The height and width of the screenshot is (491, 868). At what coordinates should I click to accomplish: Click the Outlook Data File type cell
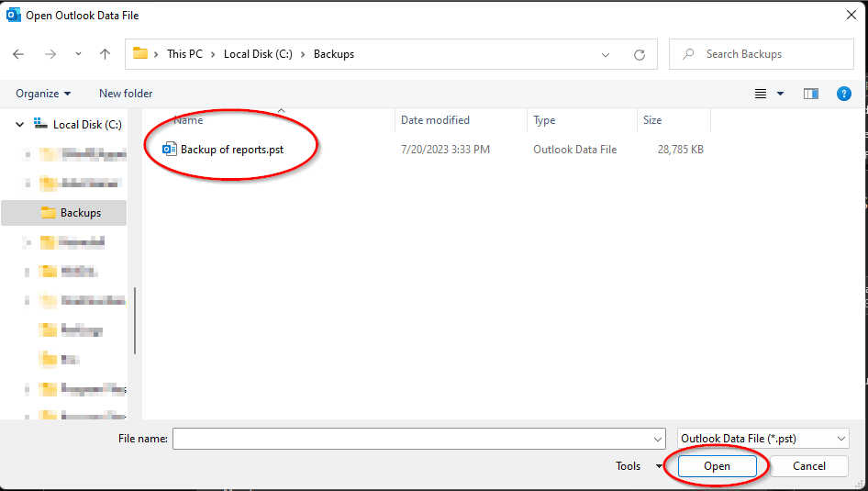click(x=574, y=150)
